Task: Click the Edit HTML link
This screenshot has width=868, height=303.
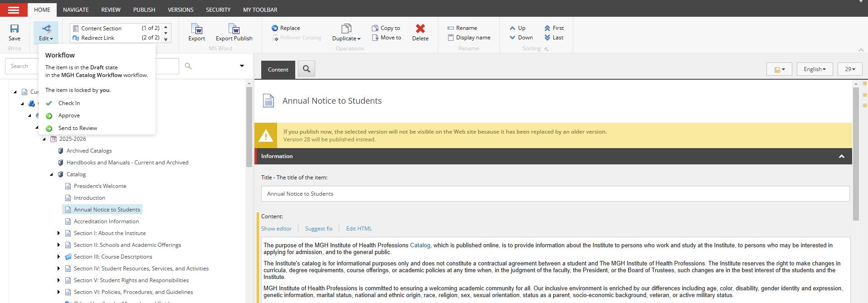Action: tap(359, 229)
